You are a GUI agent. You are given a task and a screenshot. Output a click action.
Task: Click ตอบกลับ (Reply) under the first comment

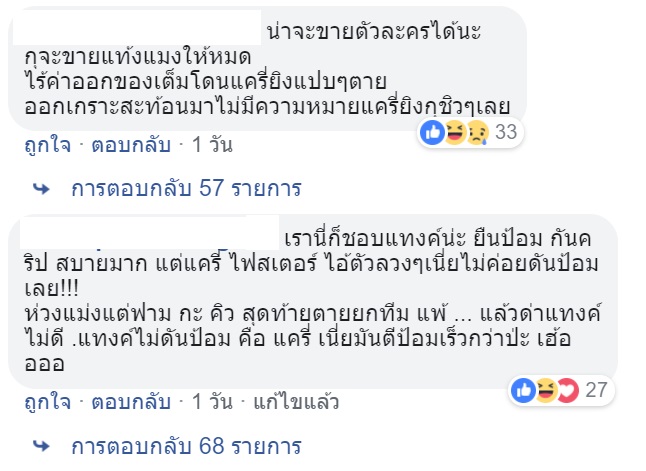tap(130, 145)
